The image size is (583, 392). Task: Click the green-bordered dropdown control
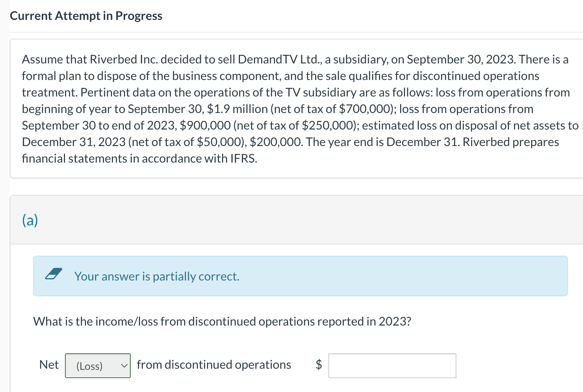pos(98,365)
